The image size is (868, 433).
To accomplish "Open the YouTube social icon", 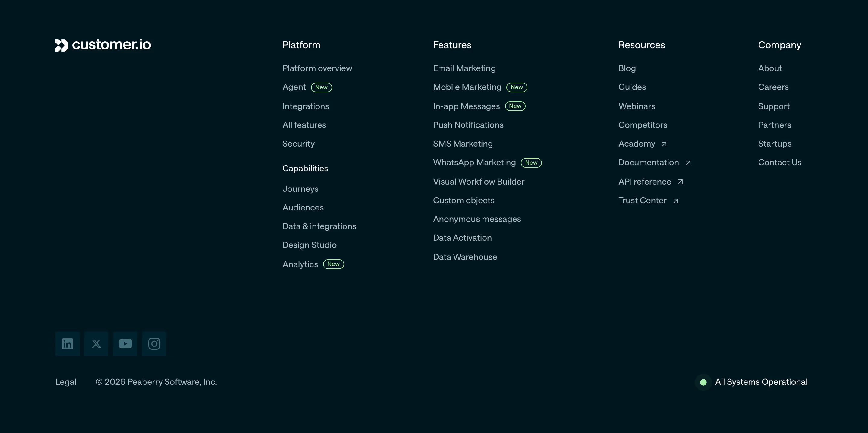I will coord(125,344).
